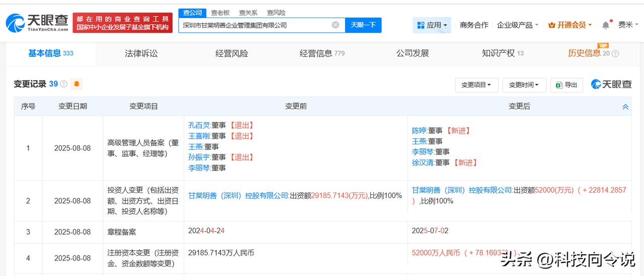The width and height of the screenshot is (644, 276).
Task: Select the 查老板 search tab
Action: tap(220, 13)
